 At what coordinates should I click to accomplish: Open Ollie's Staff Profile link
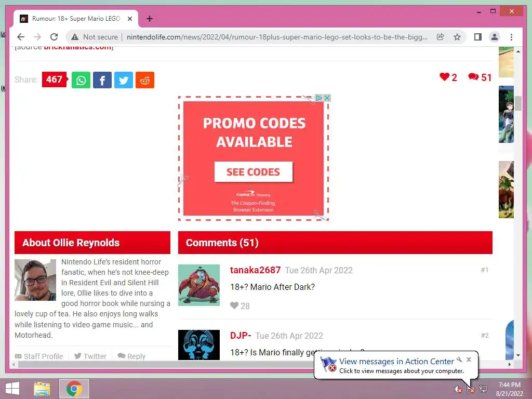pos(39,356)
